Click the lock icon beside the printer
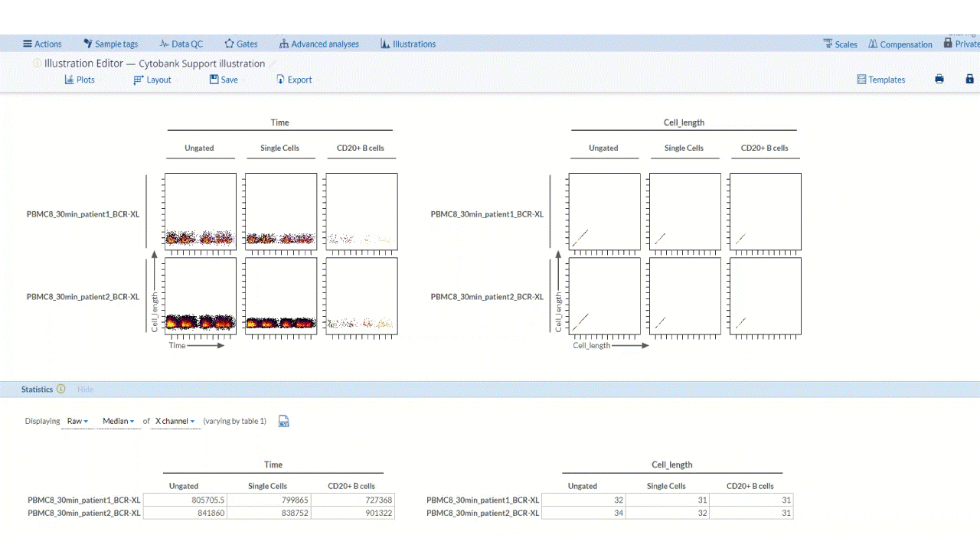Image resolution: width=980 pixels, height=551 pixels. click(969, 80)
